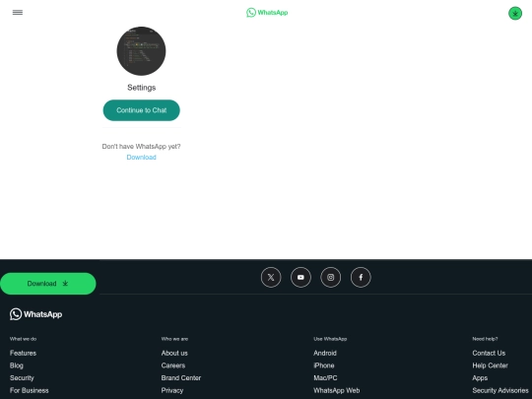Open the YouTube social icon

click(x=300, y=278)
